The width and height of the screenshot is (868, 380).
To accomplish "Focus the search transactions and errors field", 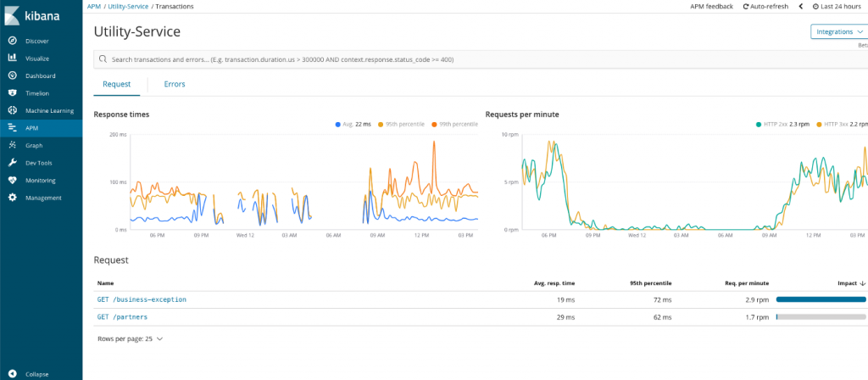I will pos(481,59).
